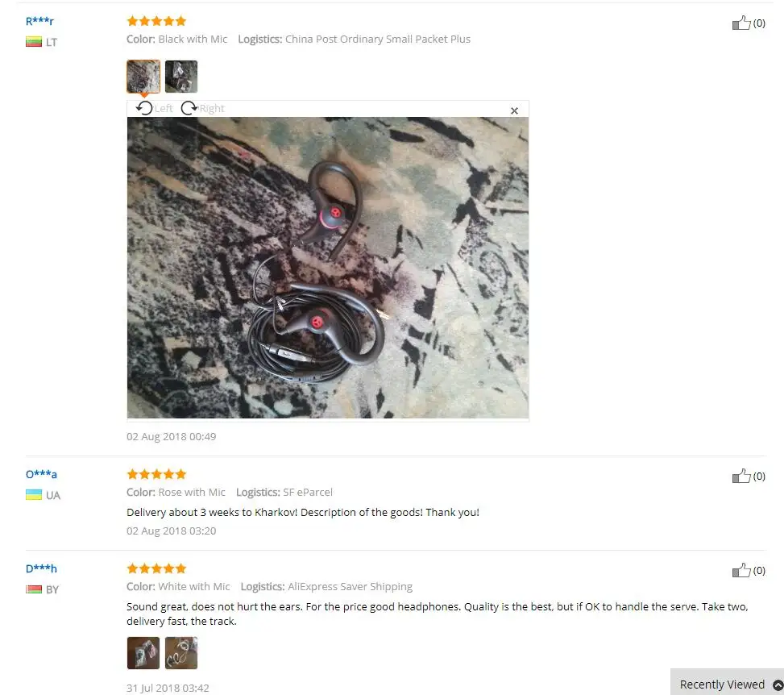784x695 pixels.
Task: Click the rotate Right icon
Action: coord(189,108)
